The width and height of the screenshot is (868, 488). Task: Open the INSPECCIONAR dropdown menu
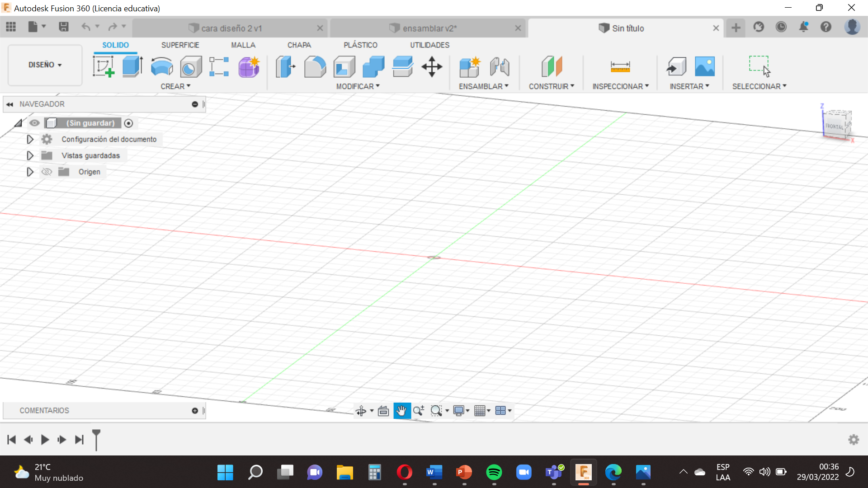[x=621, y=86]
